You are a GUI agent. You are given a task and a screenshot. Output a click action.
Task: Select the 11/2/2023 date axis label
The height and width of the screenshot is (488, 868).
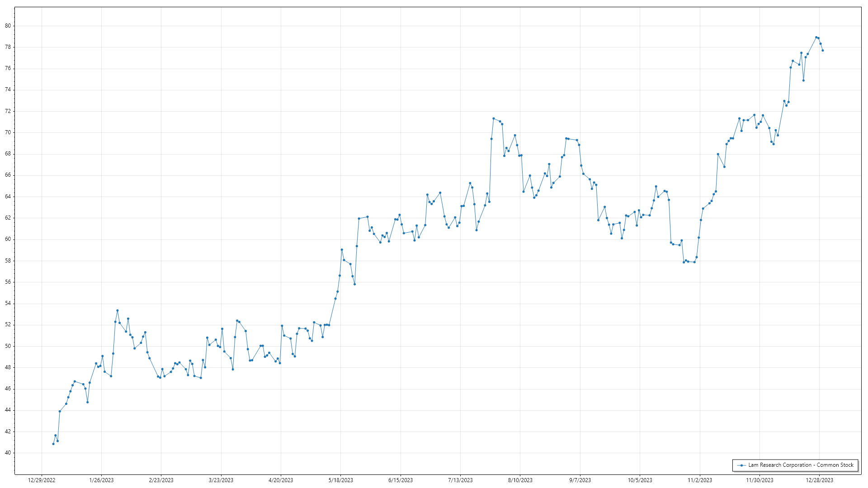[x=700, y=480]
